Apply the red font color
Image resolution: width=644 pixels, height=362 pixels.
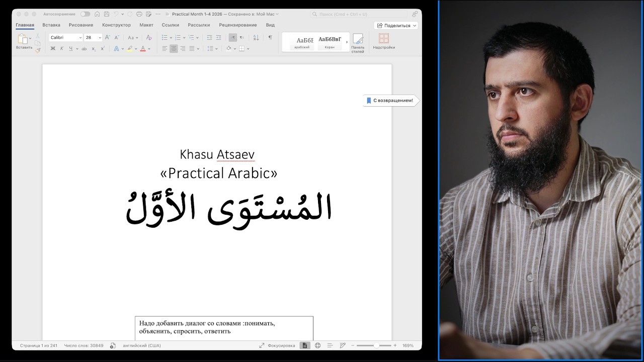143,49
